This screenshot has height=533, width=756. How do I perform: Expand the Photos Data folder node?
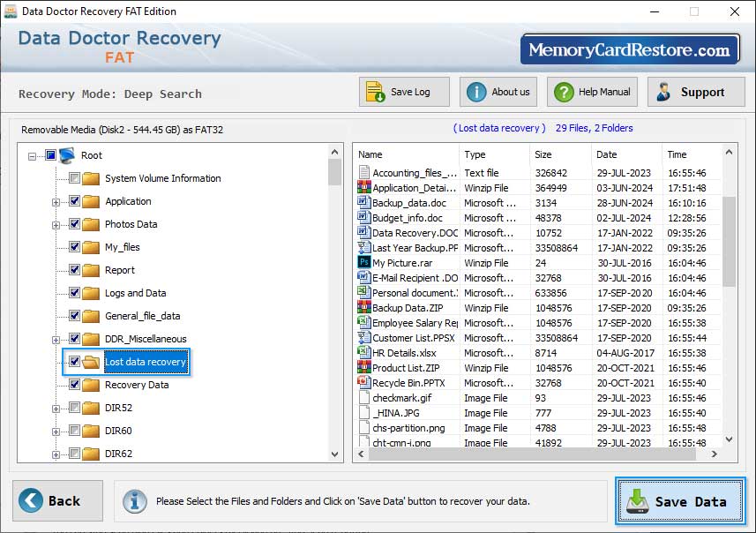click(56, 225)
